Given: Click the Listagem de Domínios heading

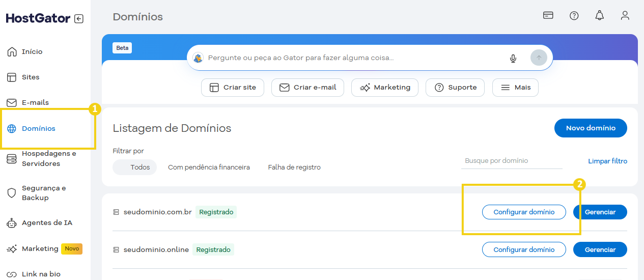Looking at the screenshot, I should 172,128.
